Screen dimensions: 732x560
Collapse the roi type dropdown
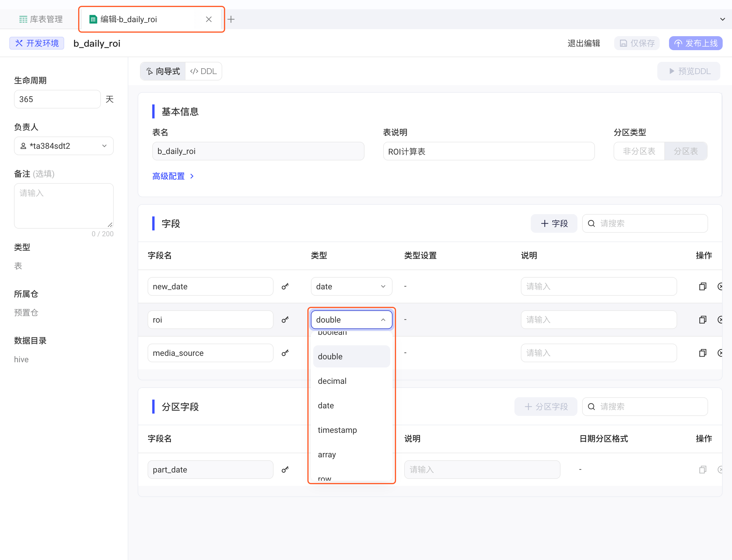coord(351,320)
